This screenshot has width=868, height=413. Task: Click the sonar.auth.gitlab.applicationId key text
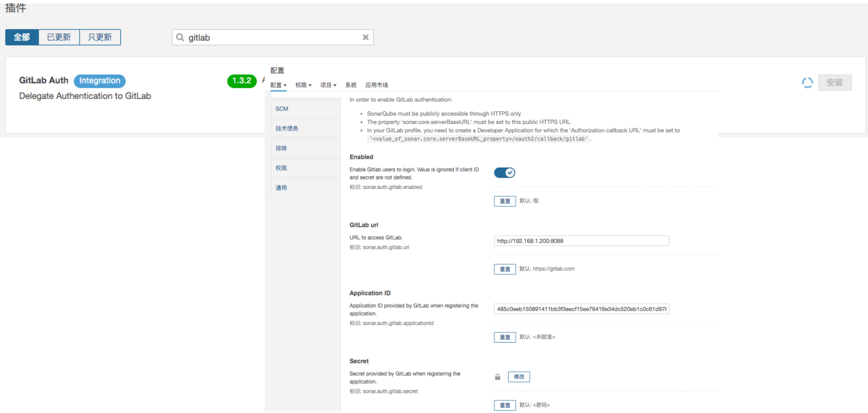(x=398, y=323)
